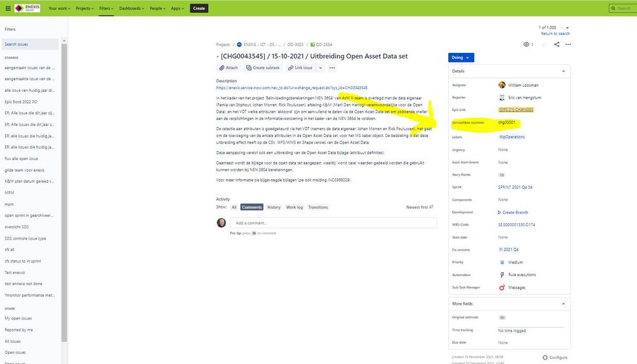Open fix version PI 2021 Q4
Viewport: 637px width, 364px height.
509,250
